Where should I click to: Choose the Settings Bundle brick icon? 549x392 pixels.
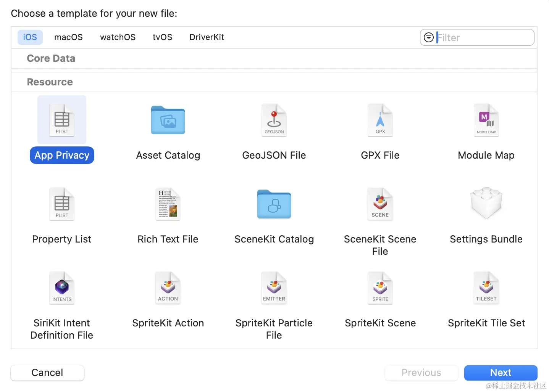(486, 203)
